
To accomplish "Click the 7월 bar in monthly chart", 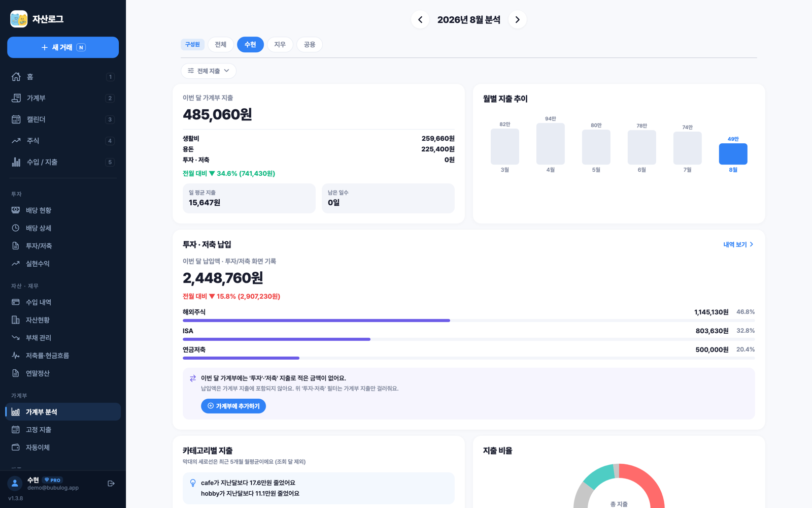I will point(688,148).
